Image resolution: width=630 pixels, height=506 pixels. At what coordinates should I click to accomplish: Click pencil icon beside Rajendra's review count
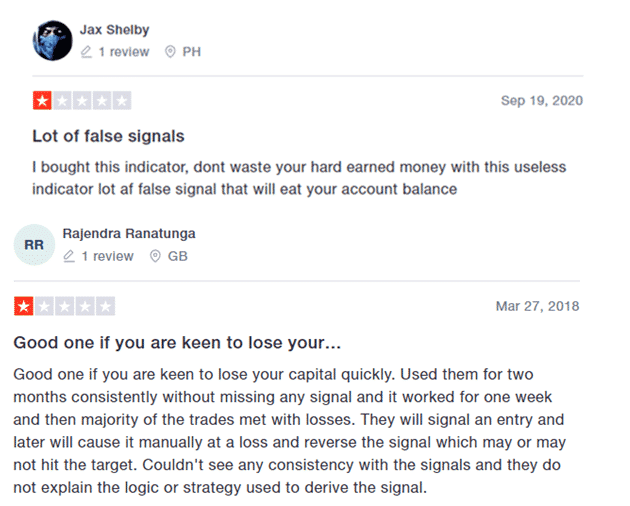pos(69,256)
